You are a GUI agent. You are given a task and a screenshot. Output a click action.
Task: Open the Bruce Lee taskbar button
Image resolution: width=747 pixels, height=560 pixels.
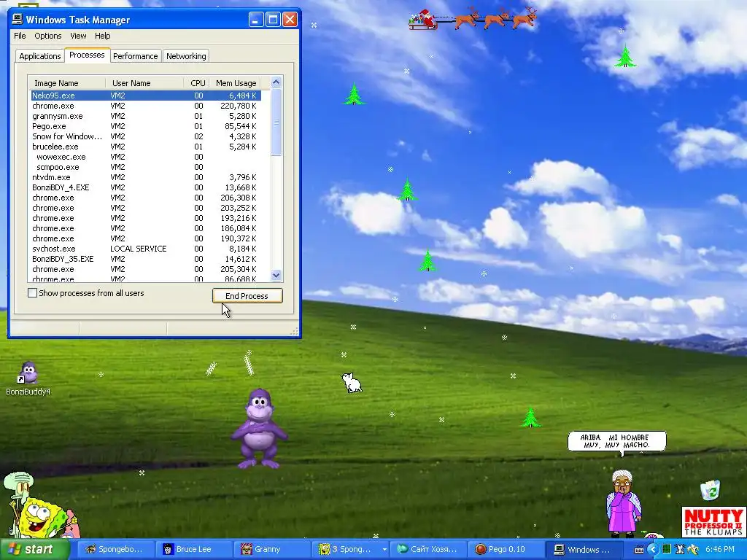[x=196, y=550]
